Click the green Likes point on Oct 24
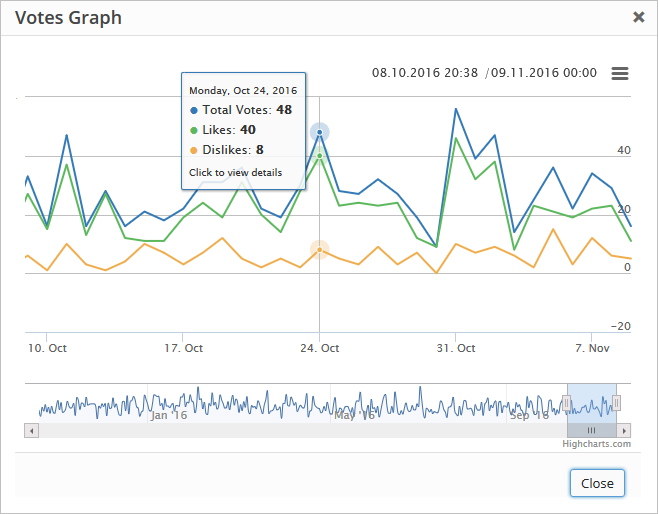Image resolution: width=658 pixels, height=514 pixels. click(x=320, y=156)
